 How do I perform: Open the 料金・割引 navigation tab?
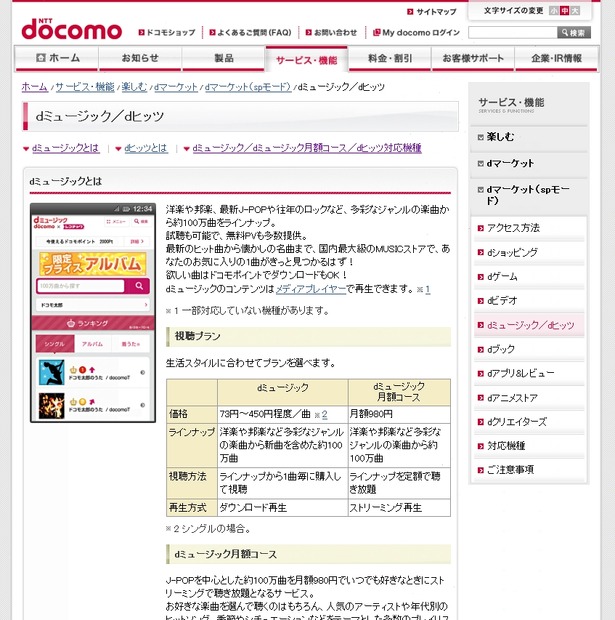(x=390, y=59)
